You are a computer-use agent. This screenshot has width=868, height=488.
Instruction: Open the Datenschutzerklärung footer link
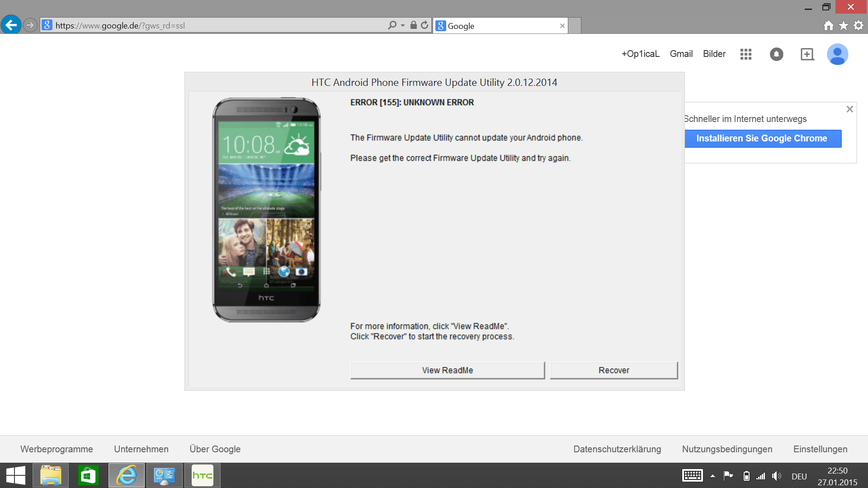(x=617, y=449)
